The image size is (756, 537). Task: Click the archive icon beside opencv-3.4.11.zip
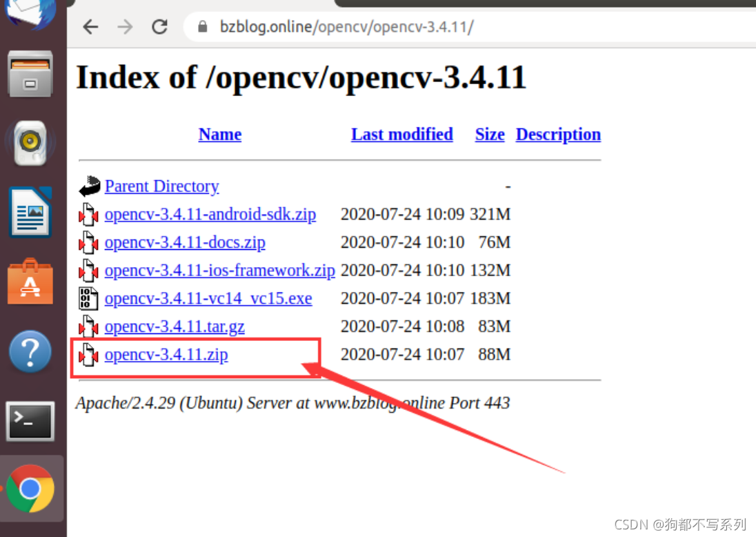pyautogui.click(x=89, y=354)
